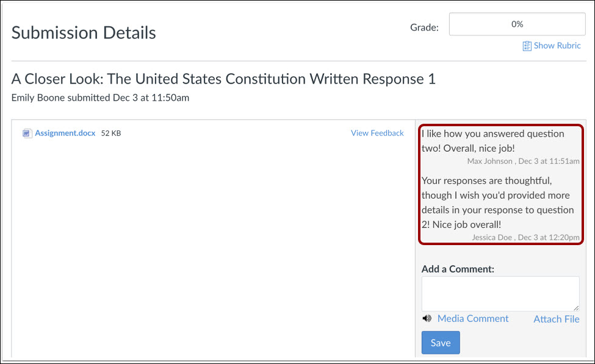Select the Grade field showing 0%
Image resolution: width=595 pixels, height=364 pixels.
[516, 24]
